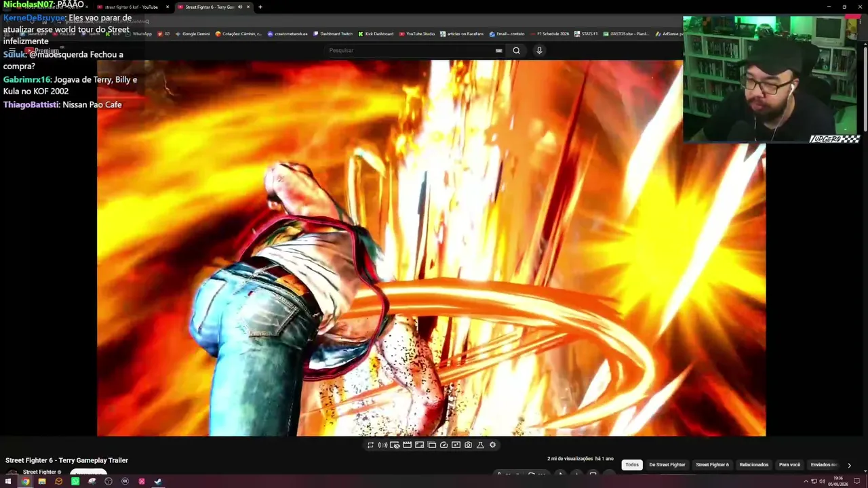Image resolution: width=868 pixels, height=488 pixels.
Task: Open the Google Gemini bookmark
Action: click(193, 34)
